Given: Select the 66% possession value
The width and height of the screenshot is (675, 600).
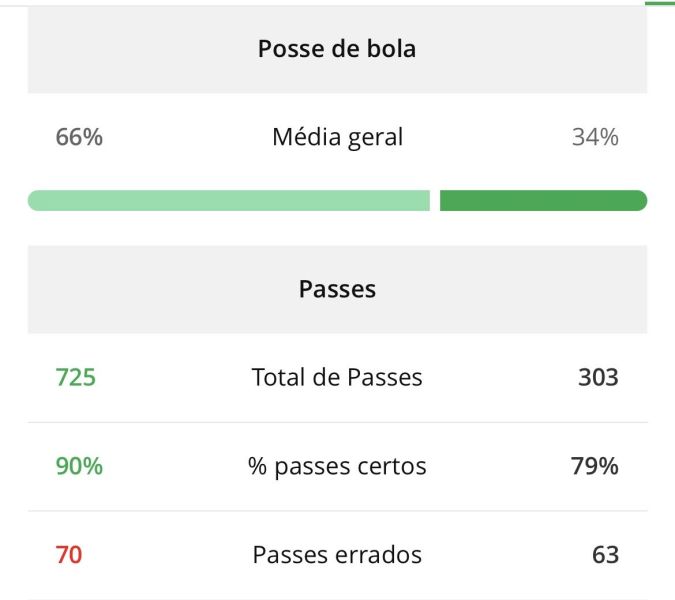Looking at the screenshot, I should [x=79, y=137].
